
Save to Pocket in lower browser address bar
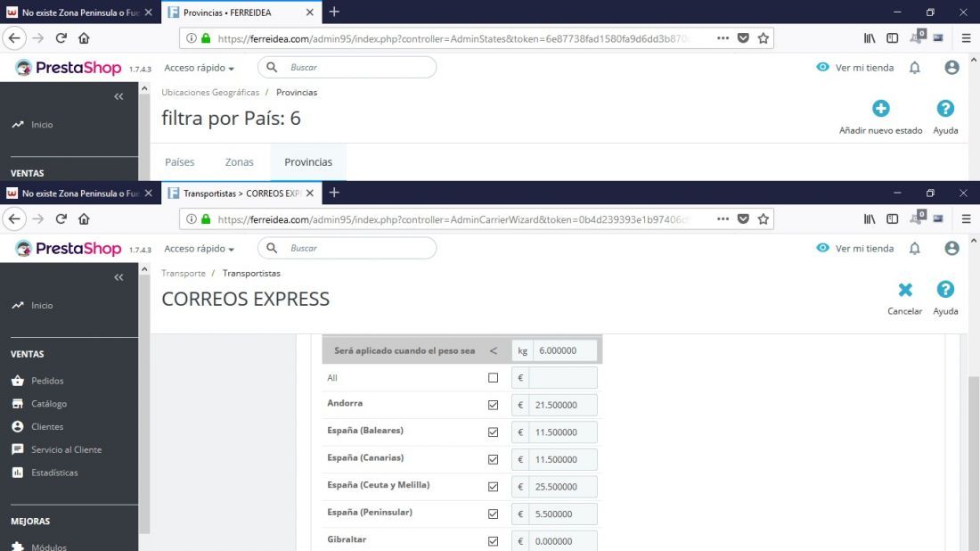pos(743,219)
